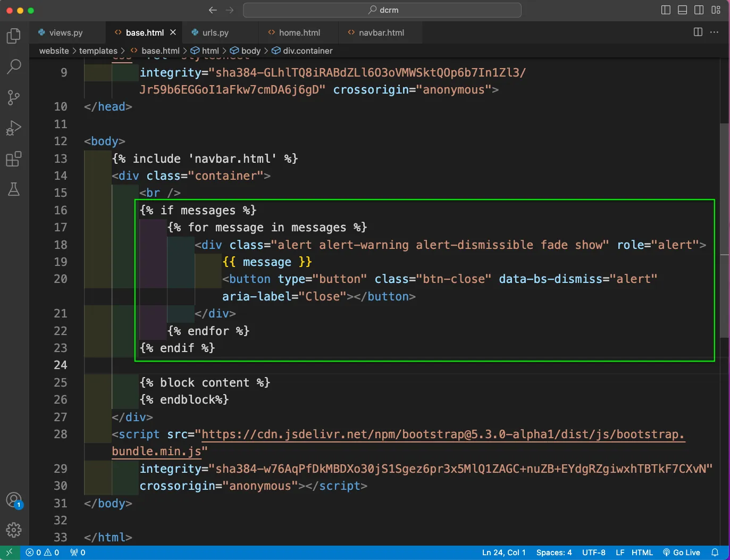
Task: Place cursor on '{% if messages %}' line
Action: (198, 210)
